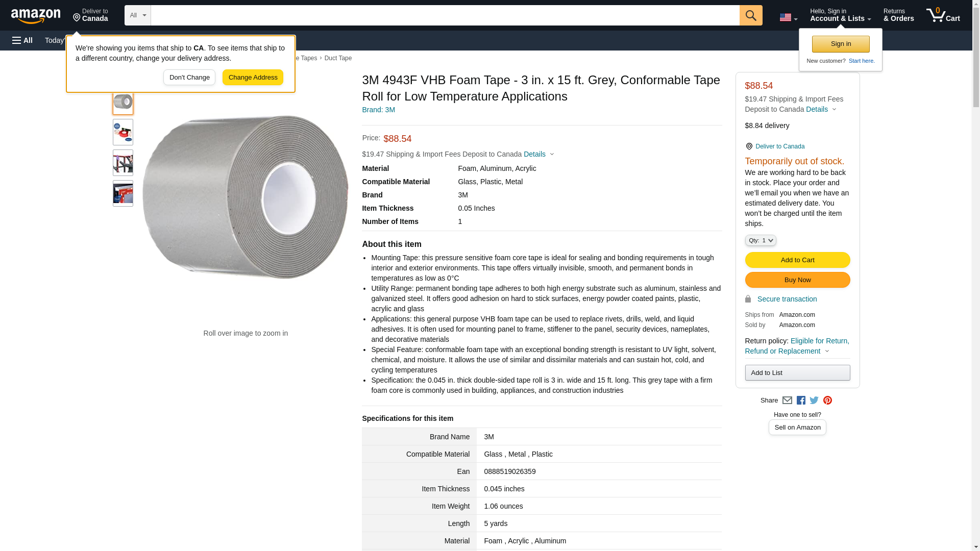Share on Twitter

pos(814,400)
